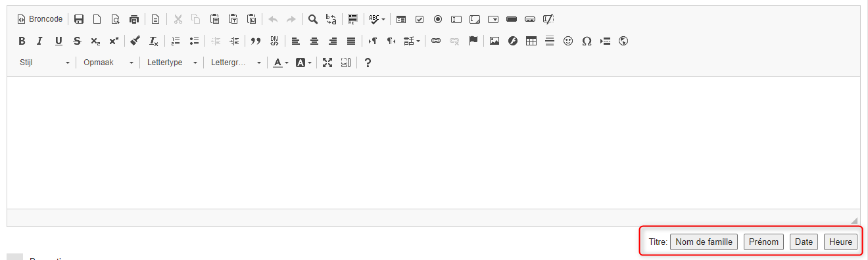Viewport: 868px width, 260px height.
Task: Print the editor content
Action: [x=134, y=19]
